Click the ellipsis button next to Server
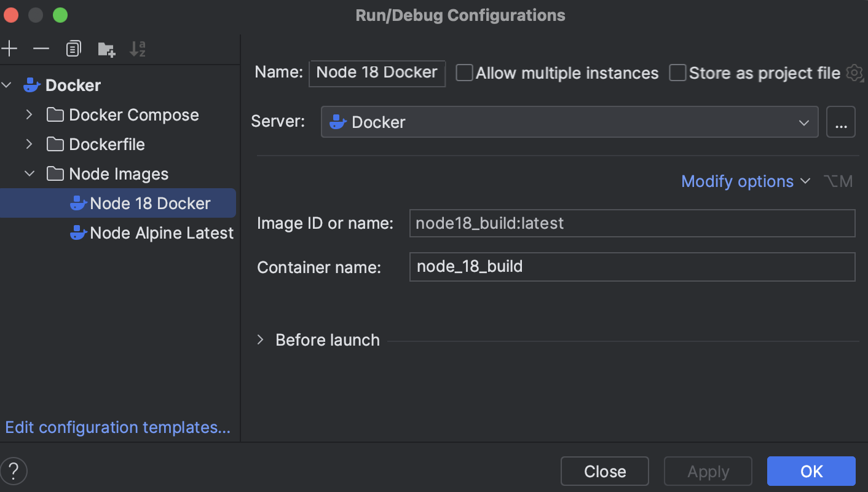This screenshot has height=492, width=868. (x=841, y=122)
